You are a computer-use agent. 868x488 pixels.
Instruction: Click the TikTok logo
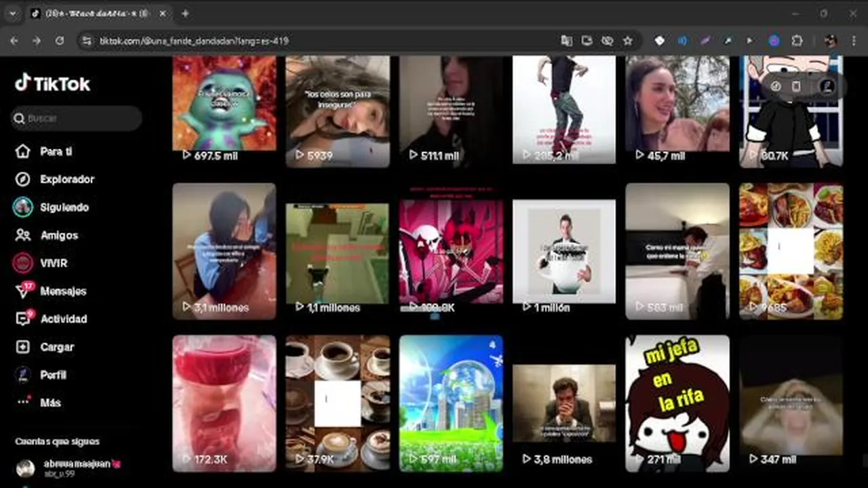(53, 83)
